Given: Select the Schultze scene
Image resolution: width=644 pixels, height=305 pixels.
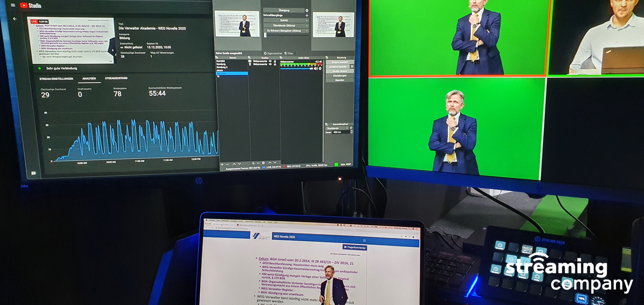Looking at the screenshot, I should tap(232, 73).
